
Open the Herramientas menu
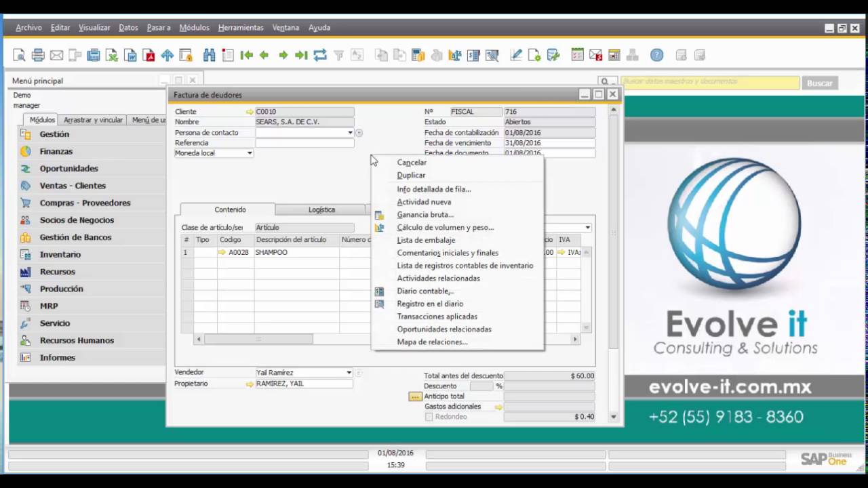241,28
